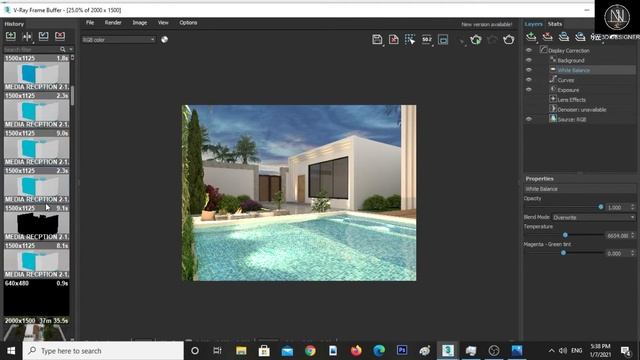
Task: Delete selected history image
Action: [60, 36]
